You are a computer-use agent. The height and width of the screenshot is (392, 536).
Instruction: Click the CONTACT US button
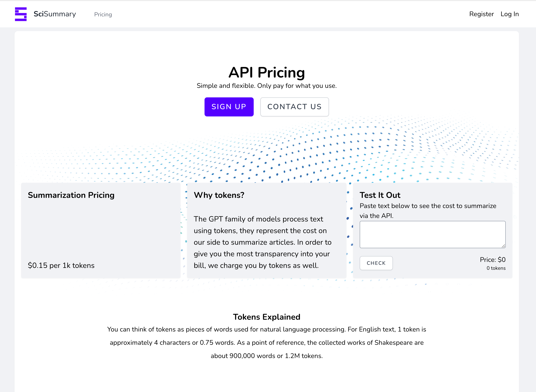coord(294,107)
